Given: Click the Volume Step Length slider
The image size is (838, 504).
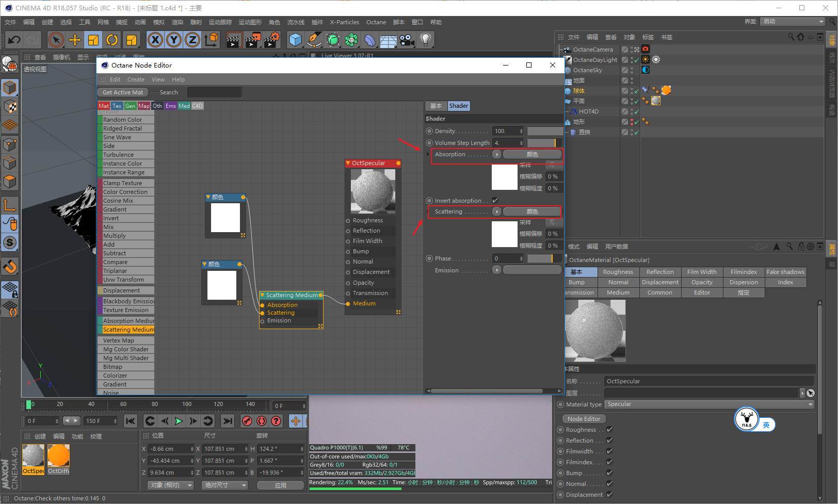Looking at the screenshot, I should [x=544, y=143].
